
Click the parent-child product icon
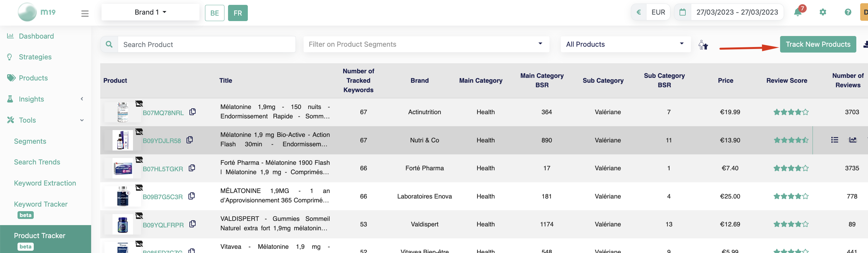coord(703,45)
